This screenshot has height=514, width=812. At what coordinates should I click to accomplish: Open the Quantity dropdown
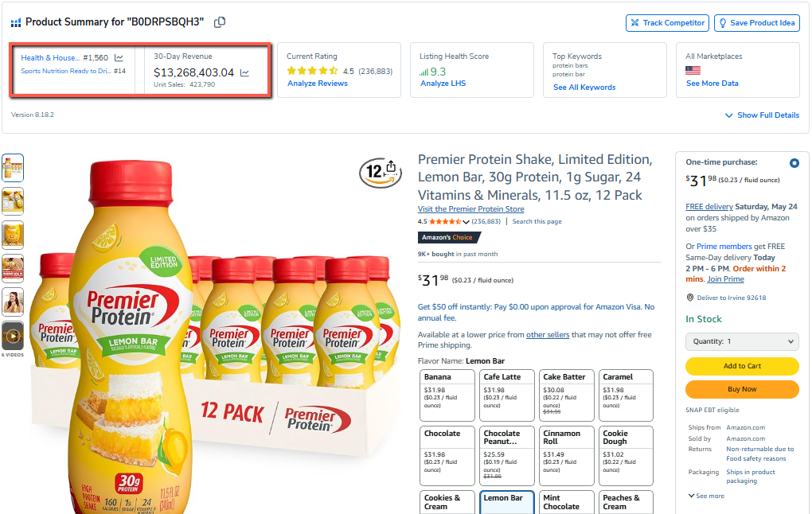tap(742, 341)
